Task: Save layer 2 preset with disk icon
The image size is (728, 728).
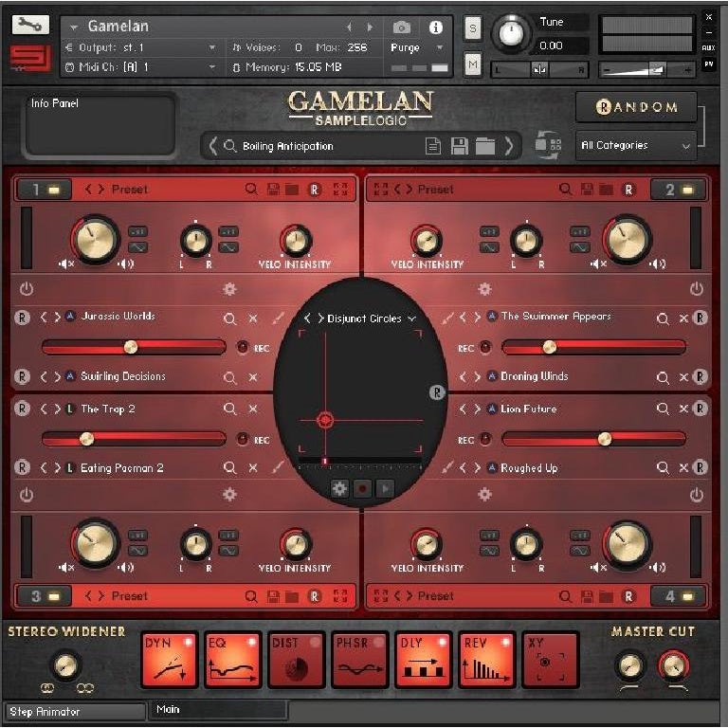Action: tap(587, 190)
